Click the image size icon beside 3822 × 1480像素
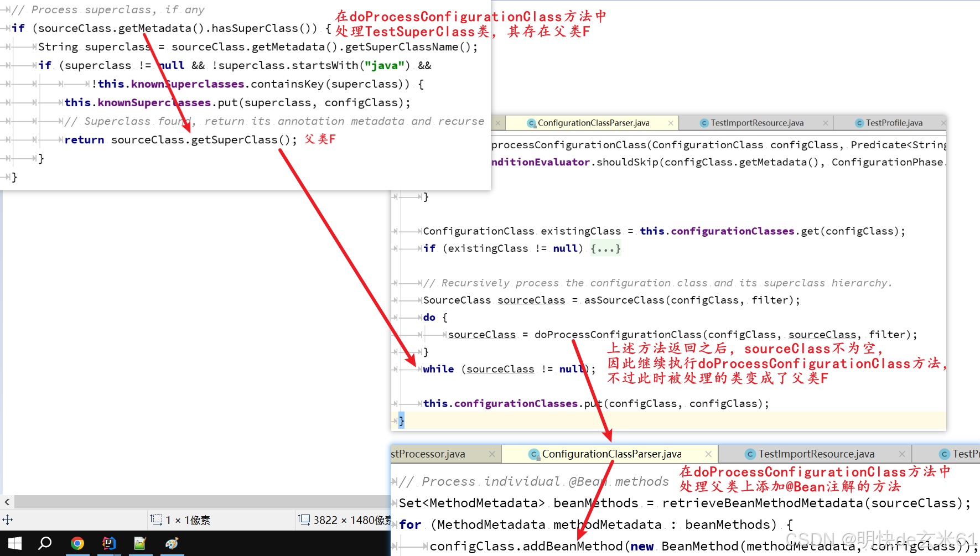Image resolution: width=980 pixels, height=556 pixels. click(304, 519)
